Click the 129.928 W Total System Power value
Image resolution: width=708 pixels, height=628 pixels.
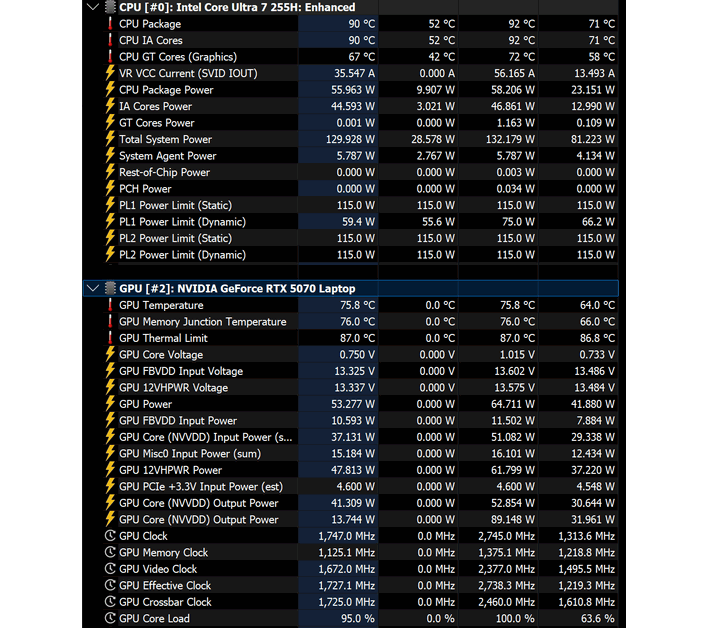(x=350, y=140)
